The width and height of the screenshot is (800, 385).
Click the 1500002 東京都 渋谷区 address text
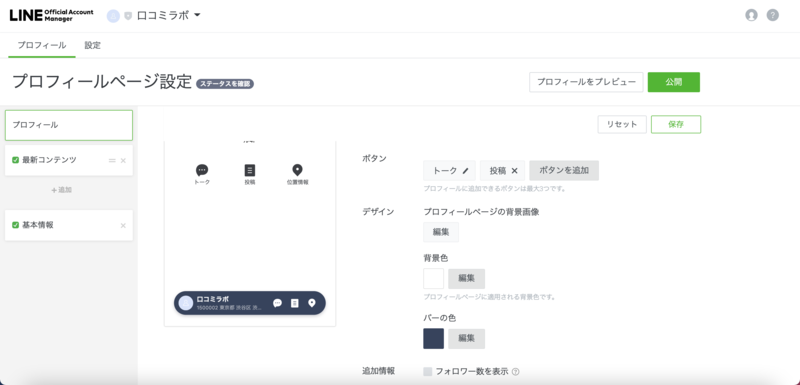click(x=230, y=308)
